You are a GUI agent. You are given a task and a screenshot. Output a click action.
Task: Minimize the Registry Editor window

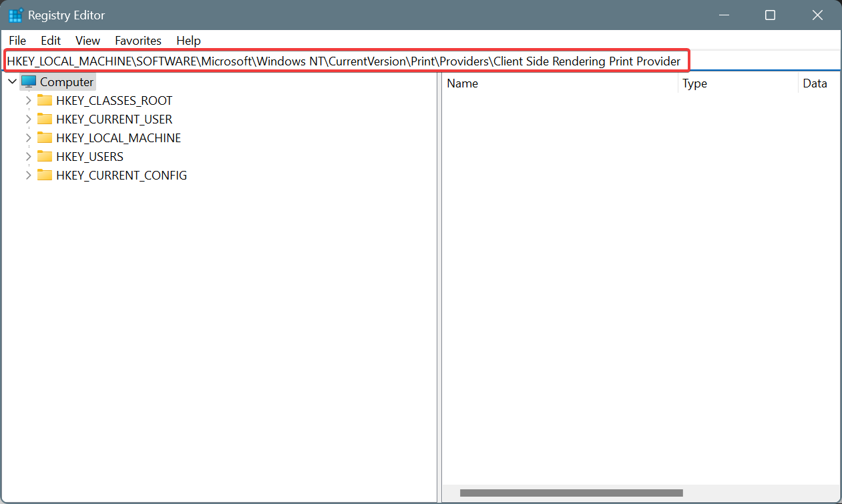click(x=724, y=15)
